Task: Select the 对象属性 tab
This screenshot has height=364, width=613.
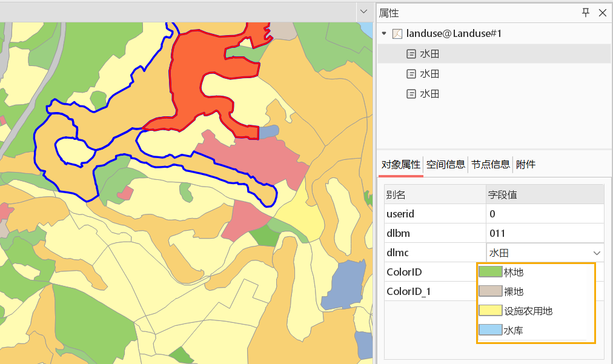Action: click(400, 164)
